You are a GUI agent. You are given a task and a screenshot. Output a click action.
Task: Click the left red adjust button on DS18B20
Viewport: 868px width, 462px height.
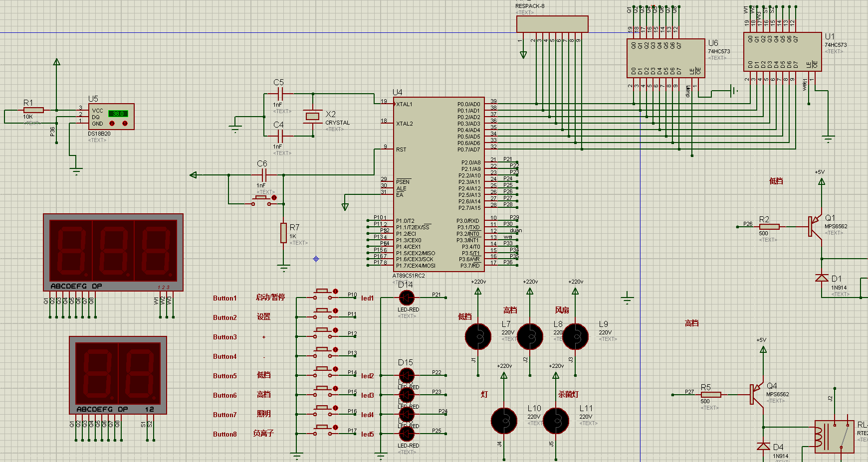tap(112, 123)
